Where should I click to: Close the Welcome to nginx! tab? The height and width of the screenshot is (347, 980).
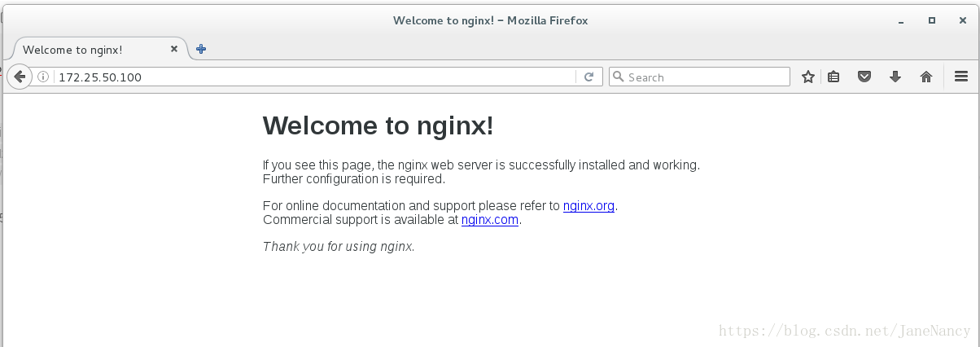pyautogui.click(x=173, y=49)
